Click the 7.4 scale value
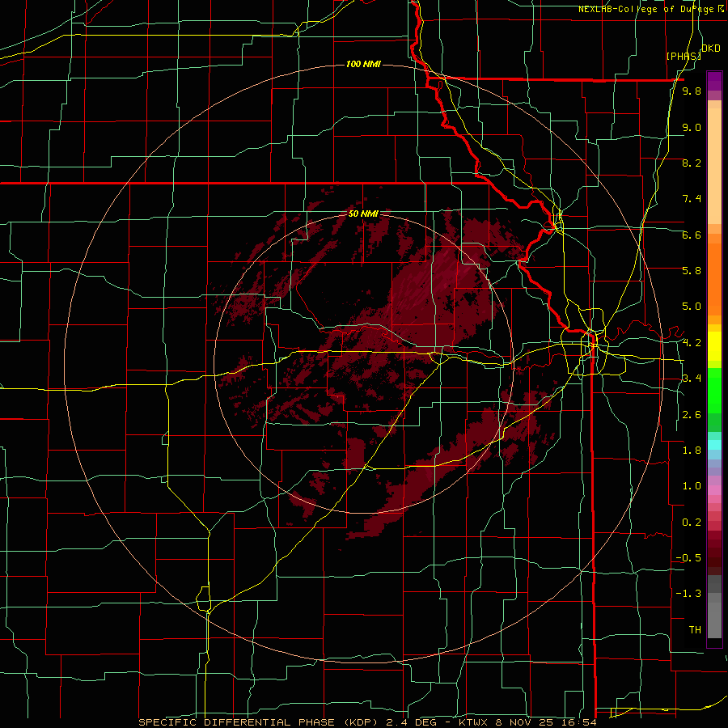Screen dimensions: 728x728 point(692,199)
